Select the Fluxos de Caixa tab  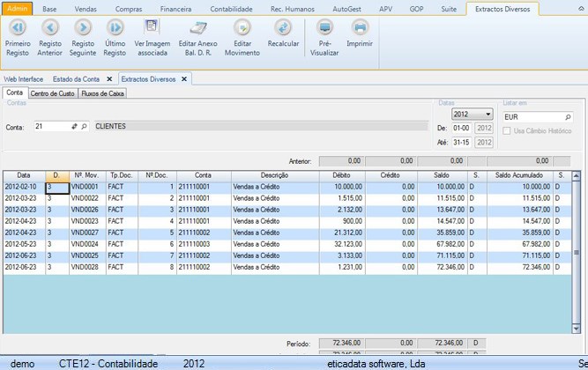[103, 92]
